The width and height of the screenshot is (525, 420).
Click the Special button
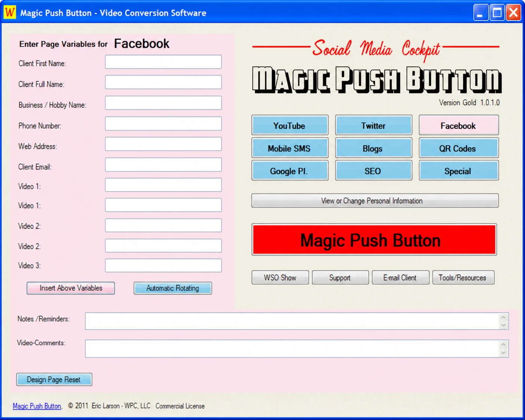pos(459,171)
